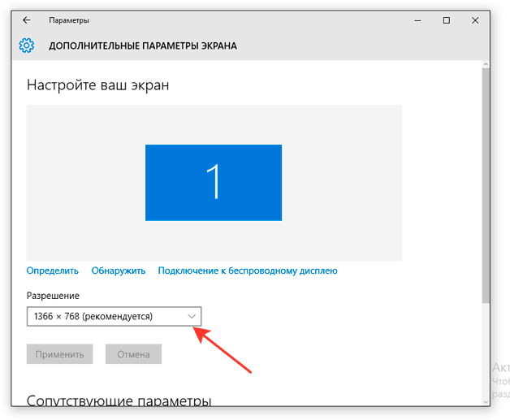The width and height of the screenshot is (510, 420).
Task: Click the Обнаружить link
Action: click(118, 271)
